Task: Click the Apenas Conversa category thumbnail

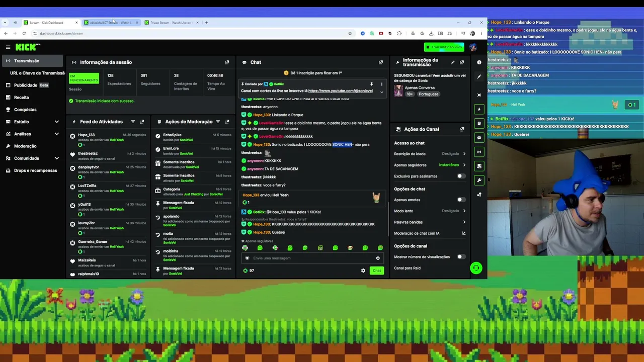Action: (398, 90)
